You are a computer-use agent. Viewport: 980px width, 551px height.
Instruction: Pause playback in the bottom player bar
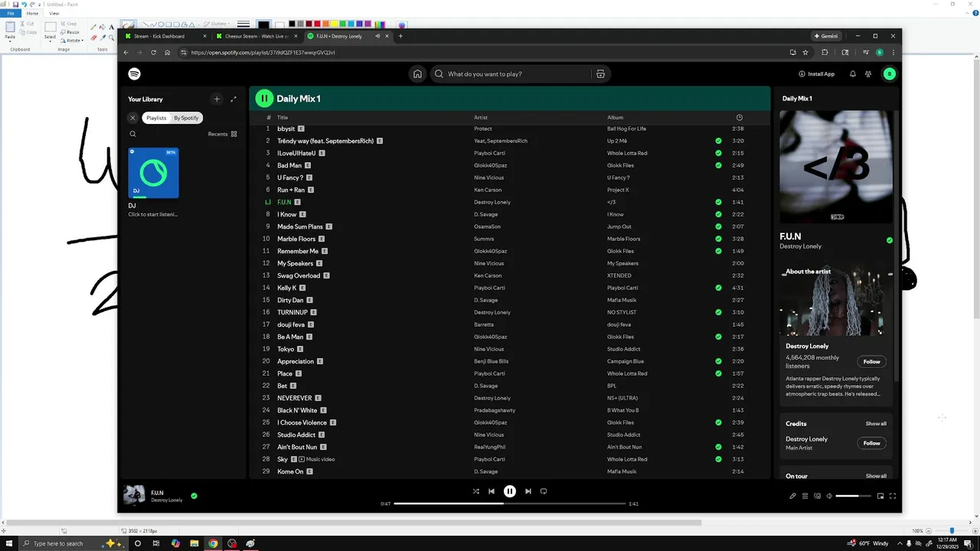pyautogui.click(x=510, y=491)
